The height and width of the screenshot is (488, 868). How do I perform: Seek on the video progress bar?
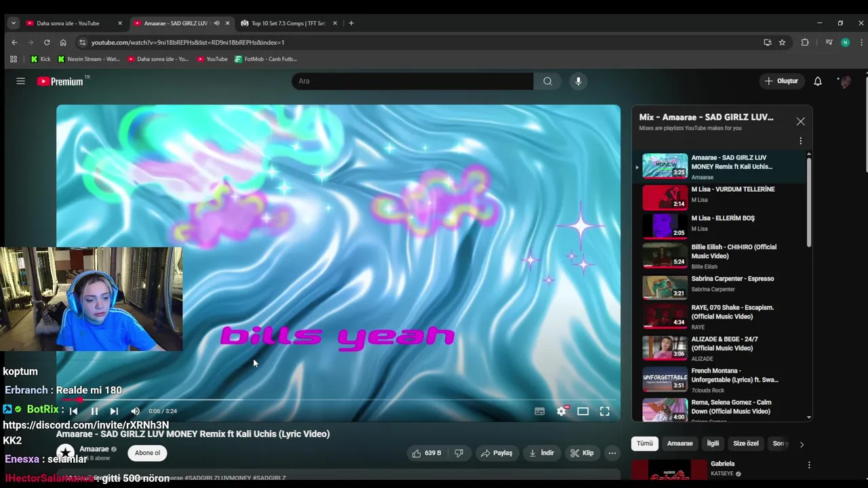[x=338, y=401]
